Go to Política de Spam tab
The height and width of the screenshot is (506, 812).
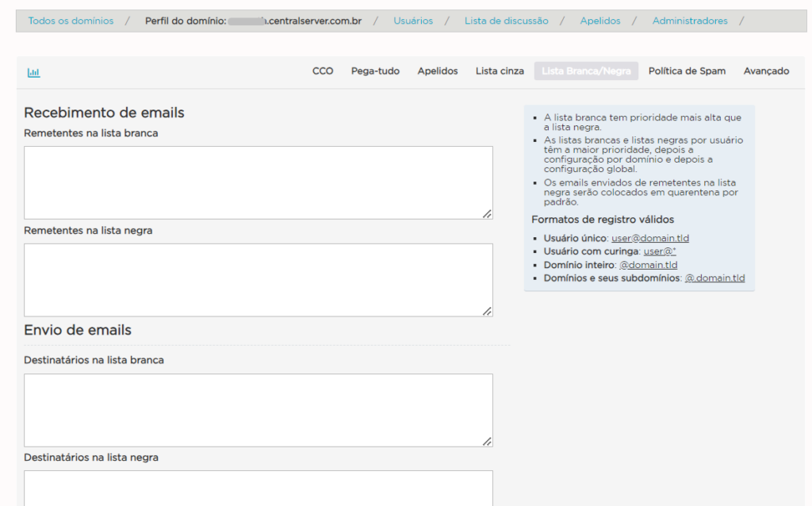click(x=687, y=71)
